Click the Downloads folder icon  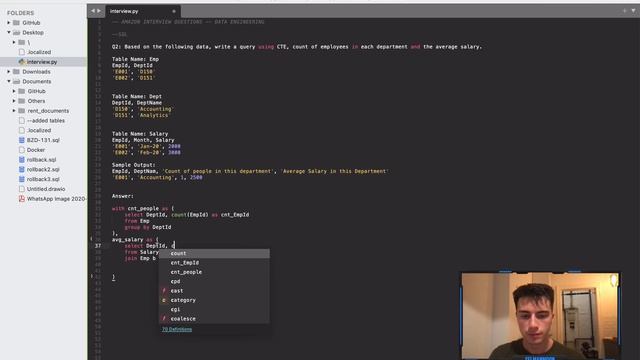(x=16, y=72)
